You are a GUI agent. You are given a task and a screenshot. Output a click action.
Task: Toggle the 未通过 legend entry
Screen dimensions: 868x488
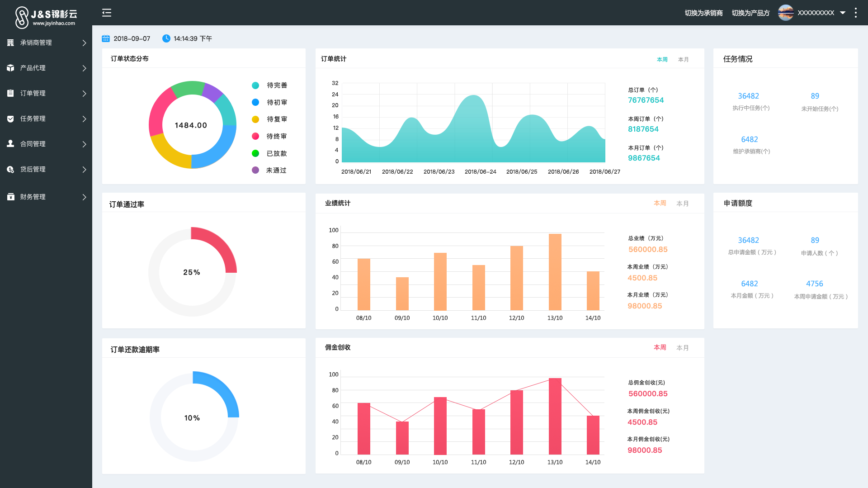tap(270, 171)
